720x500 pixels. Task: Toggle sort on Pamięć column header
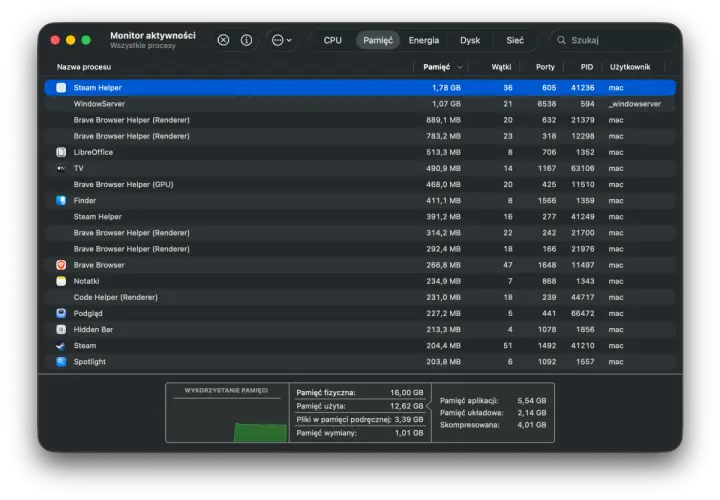437,67
